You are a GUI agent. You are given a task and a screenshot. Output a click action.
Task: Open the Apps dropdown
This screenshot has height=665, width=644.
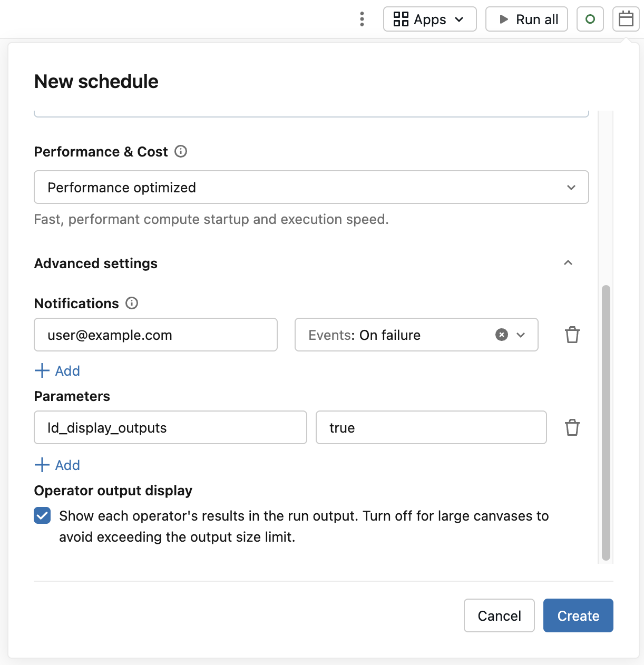coord(430,19)
